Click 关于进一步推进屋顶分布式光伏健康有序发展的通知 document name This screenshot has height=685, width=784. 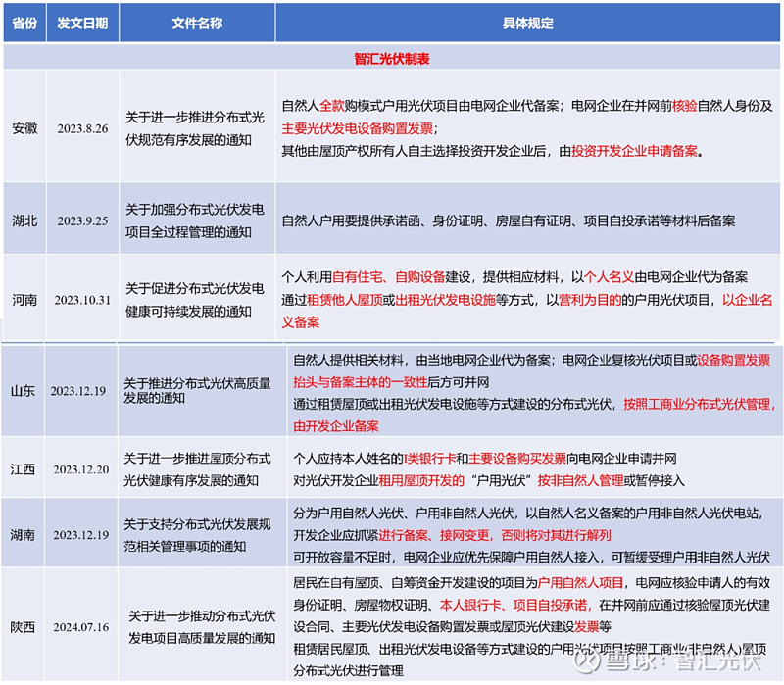click(197, 469)
